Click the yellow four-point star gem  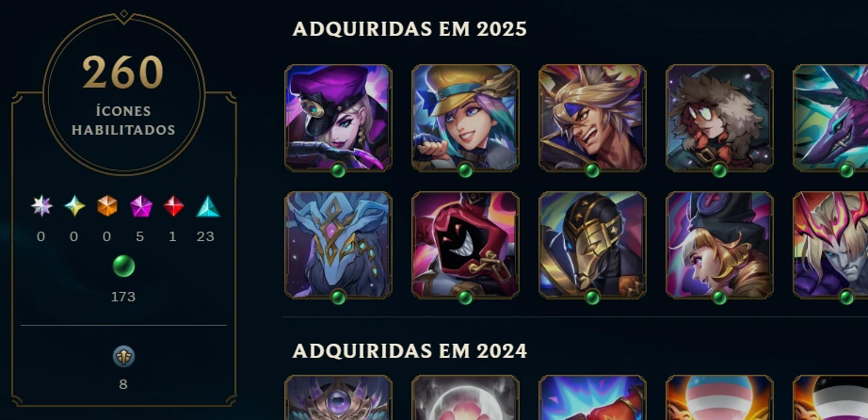pos(74,206)
